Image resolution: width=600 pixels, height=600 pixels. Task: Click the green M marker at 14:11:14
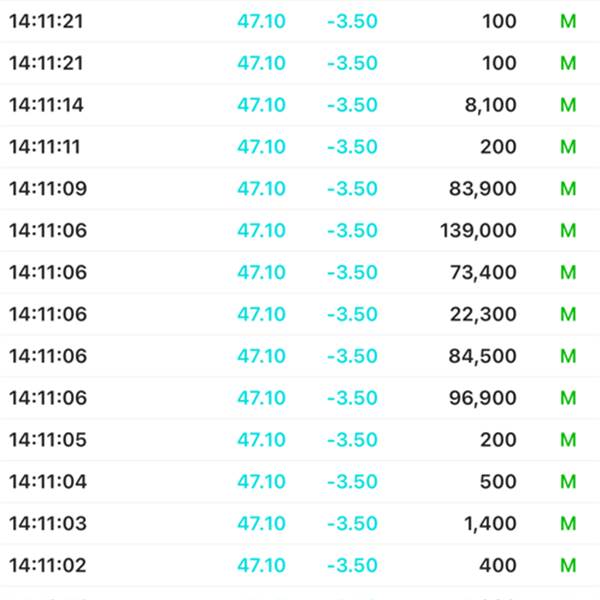[568, 105]
